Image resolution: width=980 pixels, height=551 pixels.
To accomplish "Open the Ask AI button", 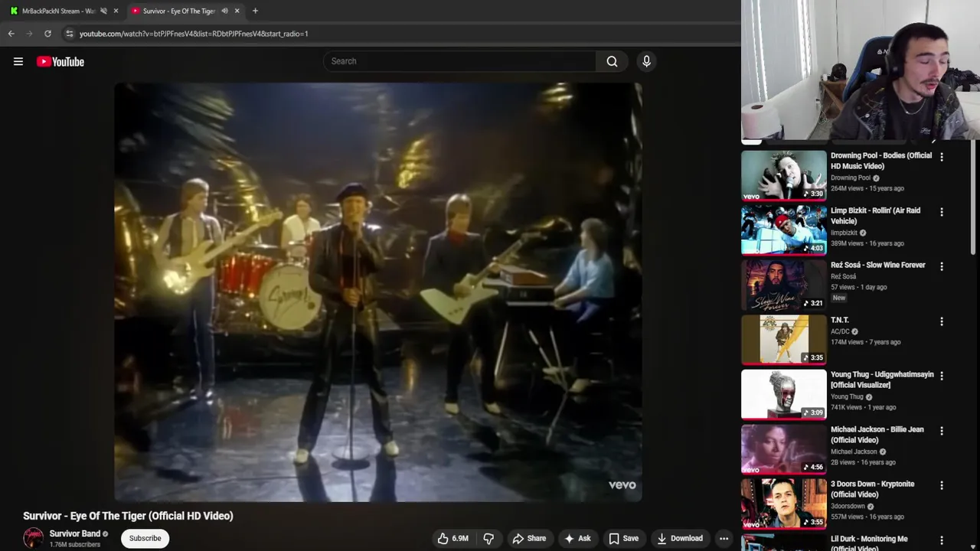I will (x=577, y=538).
